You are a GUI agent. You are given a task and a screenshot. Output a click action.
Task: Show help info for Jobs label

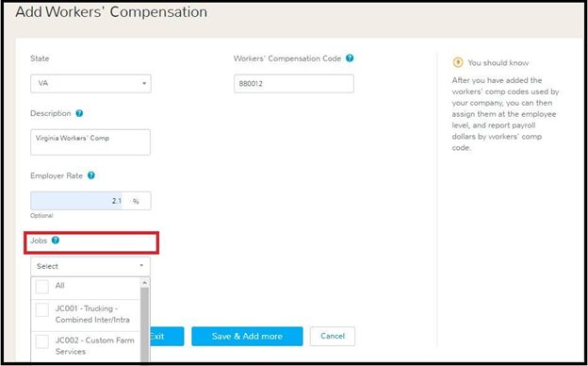[55, 241]
